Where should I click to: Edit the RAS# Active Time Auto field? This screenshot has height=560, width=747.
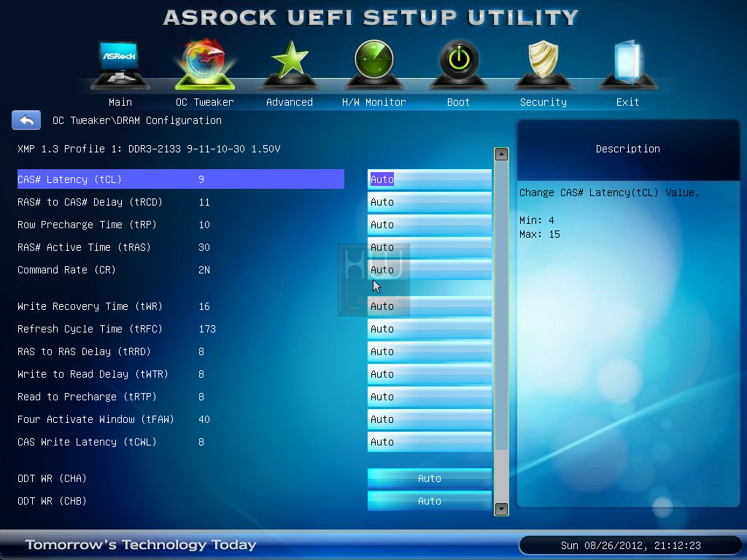click(x=430, y=247)
